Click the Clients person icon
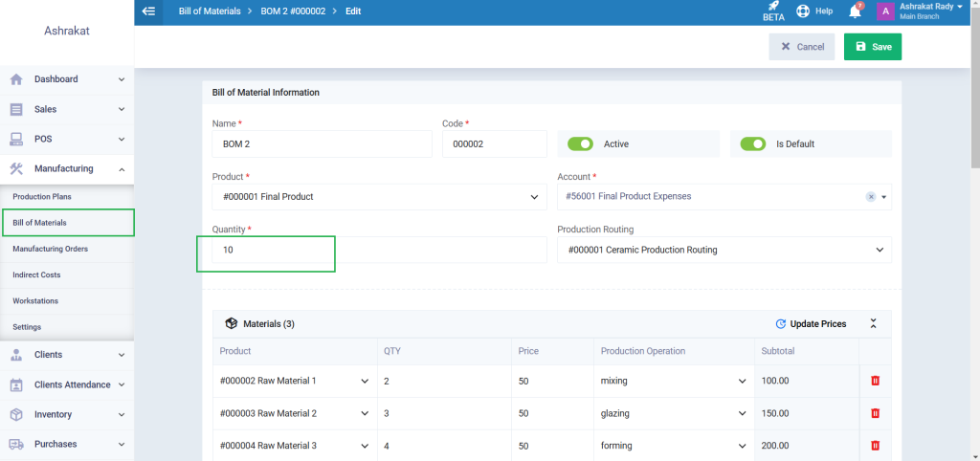This screenshot has height=461, width=980. 16,355
